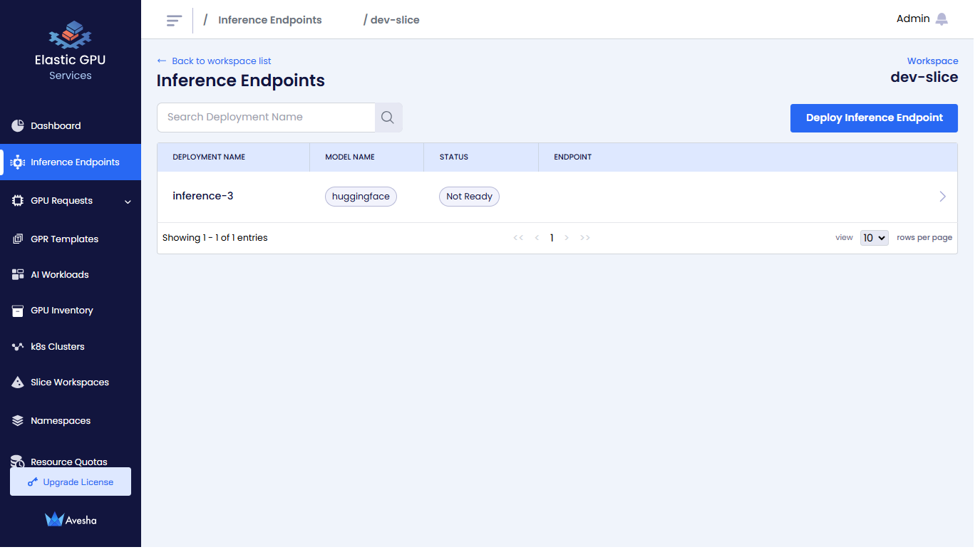Image resolution: width=980 pixels, height=557 pixels.
Task: Click the k8s Clusters nodes icon
Action: [x=18, y=347]
